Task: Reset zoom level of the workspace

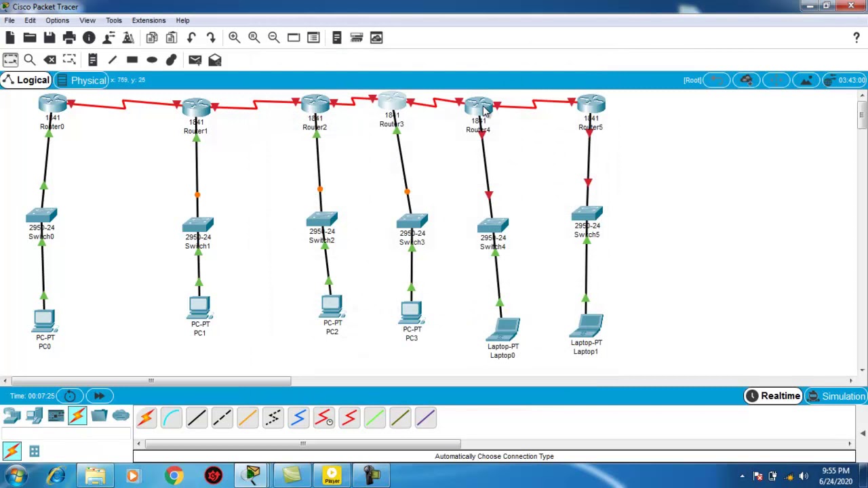Action: [x=254, y=38]
